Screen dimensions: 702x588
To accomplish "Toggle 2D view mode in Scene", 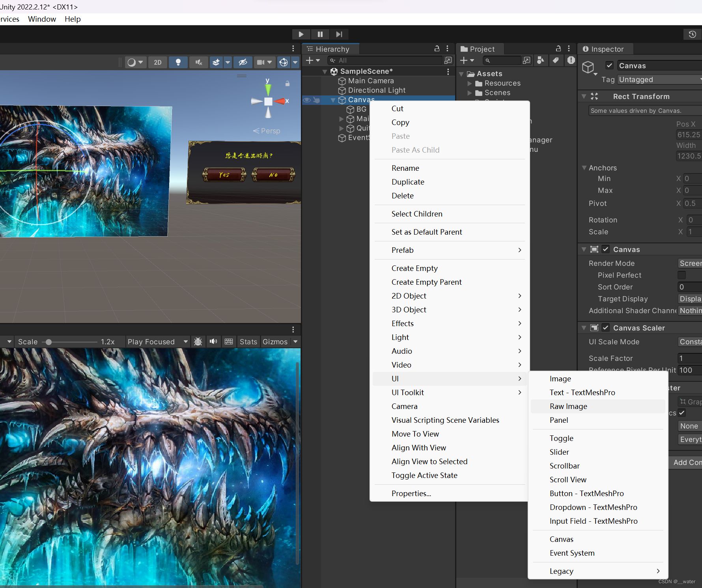I will (157, 62).
